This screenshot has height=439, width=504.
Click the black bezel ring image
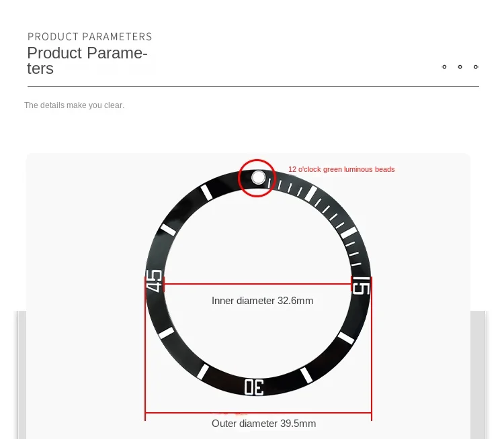click(x=258, y=283)
